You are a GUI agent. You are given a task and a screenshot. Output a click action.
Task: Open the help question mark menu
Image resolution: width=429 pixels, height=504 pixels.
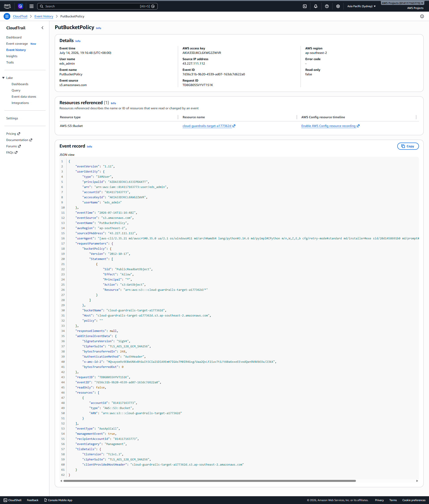[327, 6]
